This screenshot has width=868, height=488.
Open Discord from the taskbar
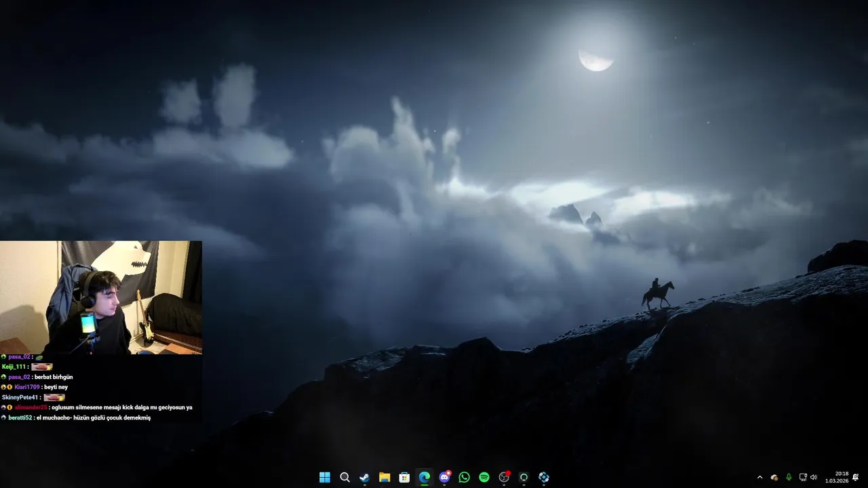[x=444, y=477]
